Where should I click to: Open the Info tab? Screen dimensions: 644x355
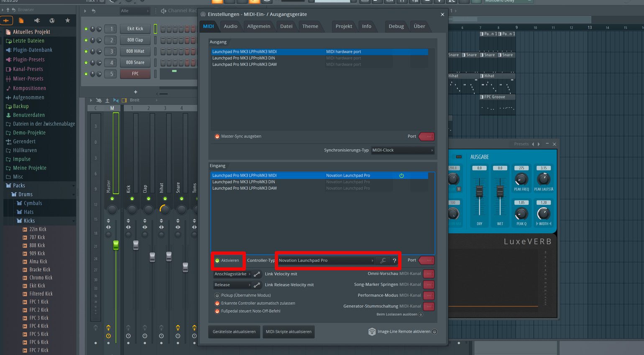[367, 26]
